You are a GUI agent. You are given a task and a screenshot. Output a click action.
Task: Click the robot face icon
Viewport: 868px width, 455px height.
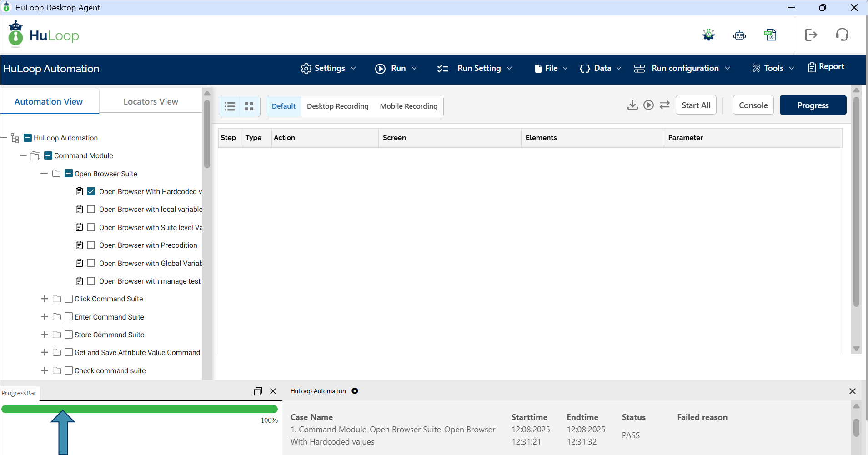click(739, 35)
